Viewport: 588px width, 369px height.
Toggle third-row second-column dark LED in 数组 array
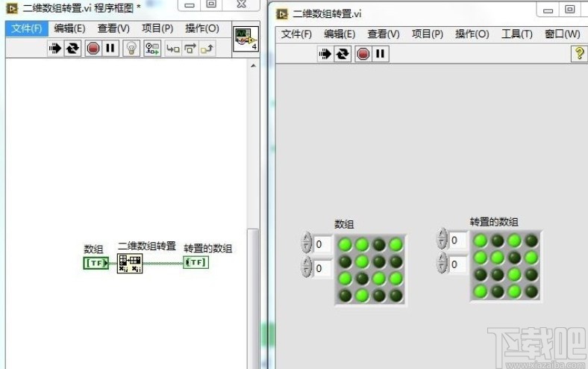(362, 279)
